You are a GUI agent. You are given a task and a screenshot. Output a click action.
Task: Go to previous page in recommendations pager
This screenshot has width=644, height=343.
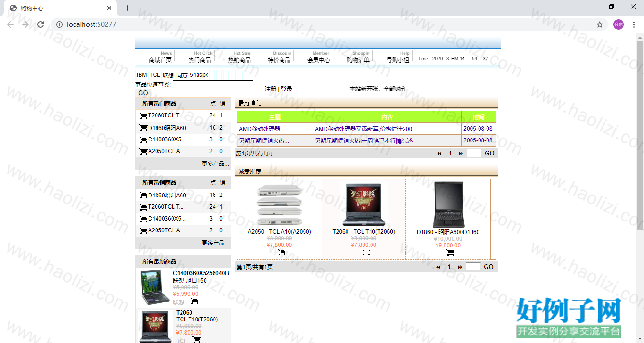438,267
